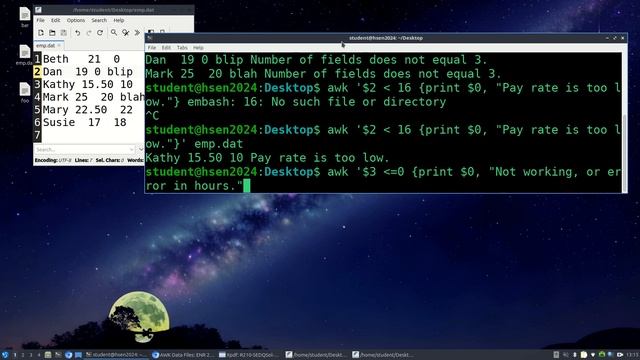640x360 pixels.
Task: Open the 'bar' file icon on desktop
Action: pyautogui.click(x=25, y=17)
